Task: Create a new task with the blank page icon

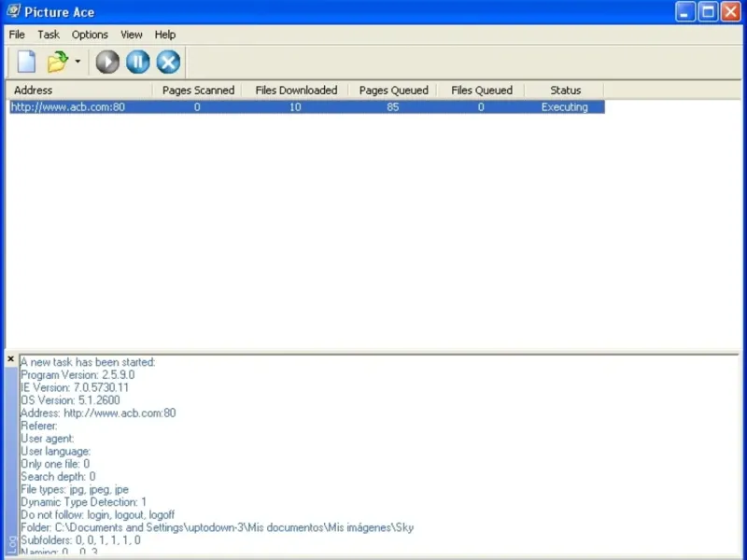Action: pyautogui.click(x=26, y=62)
